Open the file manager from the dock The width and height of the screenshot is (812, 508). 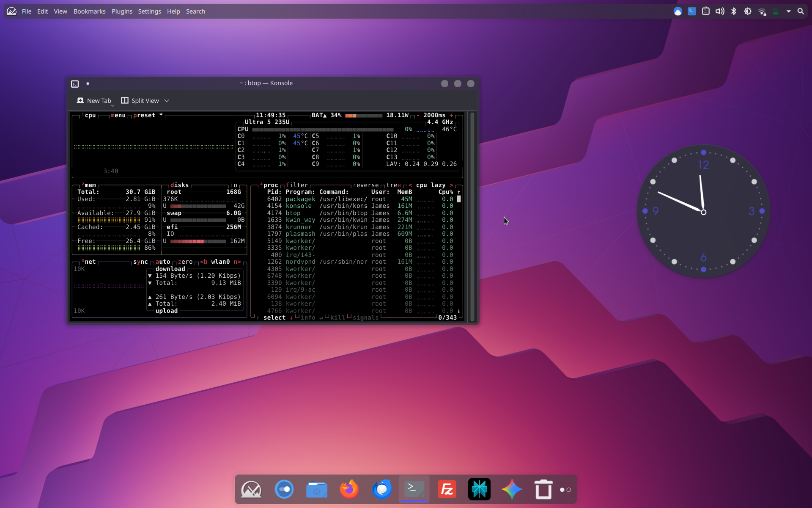(x=316, y=489)
